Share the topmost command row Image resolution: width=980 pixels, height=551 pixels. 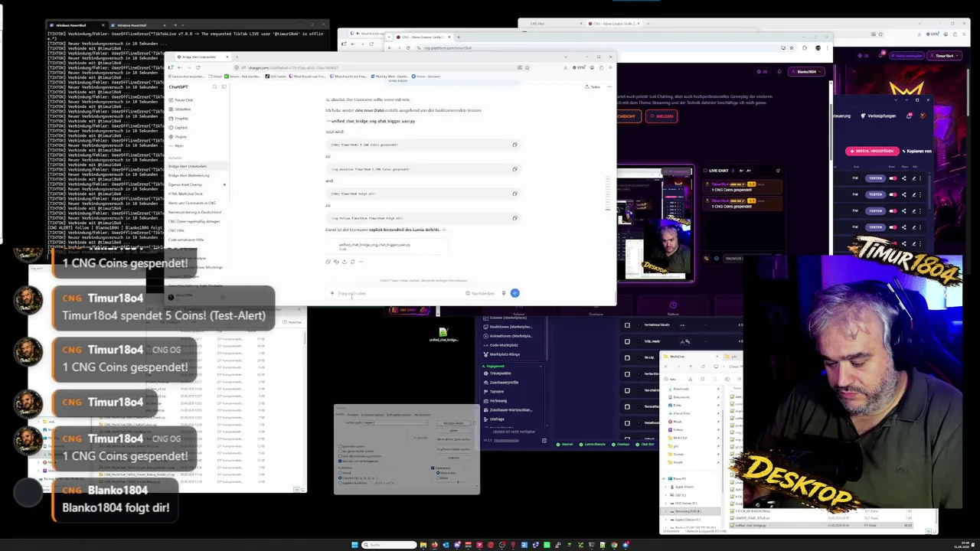coord(903,178)
